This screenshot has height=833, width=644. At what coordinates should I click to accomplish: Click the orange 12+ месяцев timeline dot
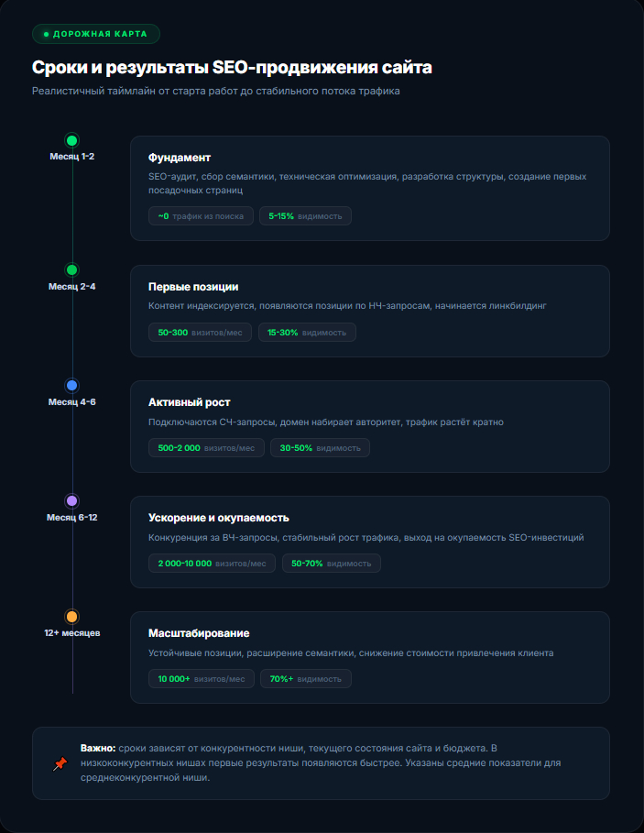[72, 617]
